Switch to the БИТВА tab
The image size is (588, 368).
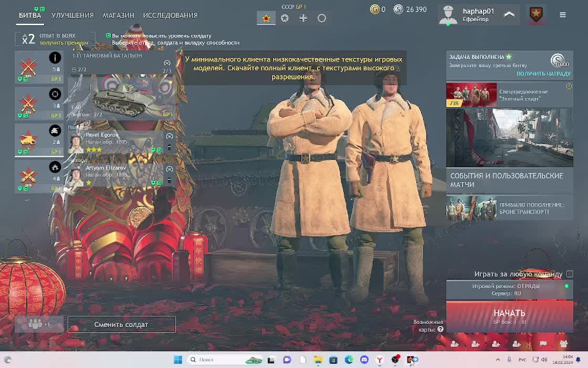(x=30, y=15)
